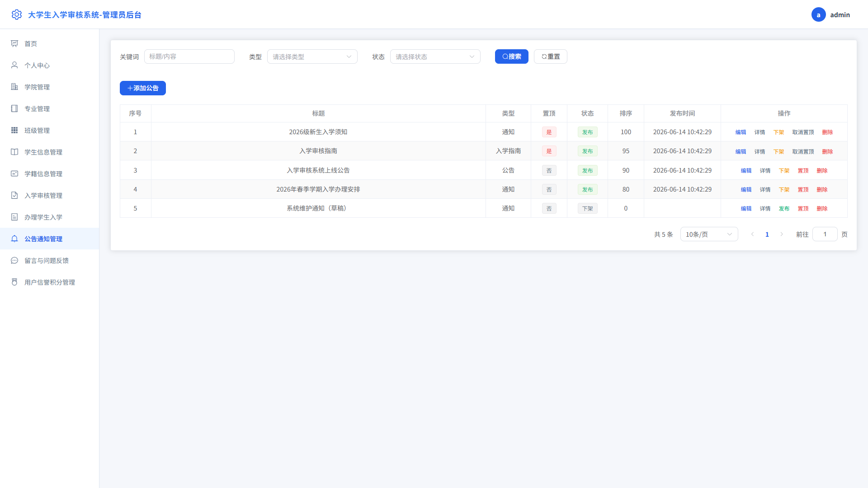The width and height of the screenshot is (868, 488).
Task: Click the 用户信誉积分管理 medal icon
Action: pyautogui.click(x=14, y=282)
